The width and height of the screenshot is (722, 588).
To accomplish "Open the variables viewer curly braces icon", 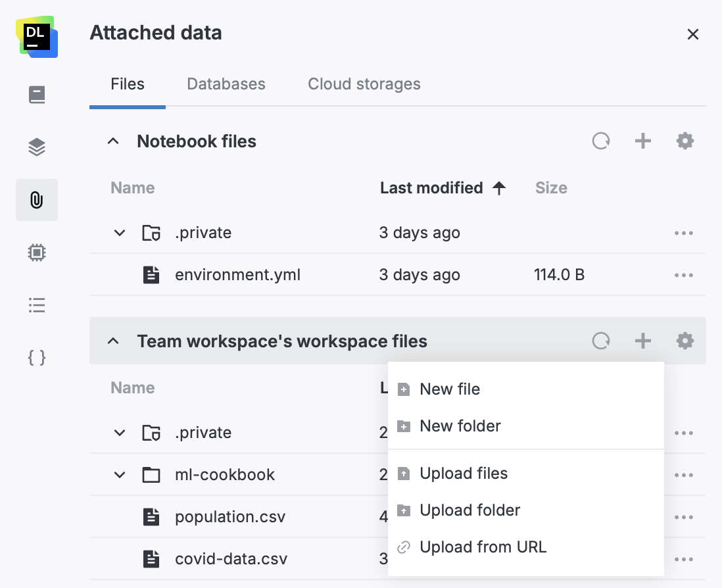I will pos(36,358).
